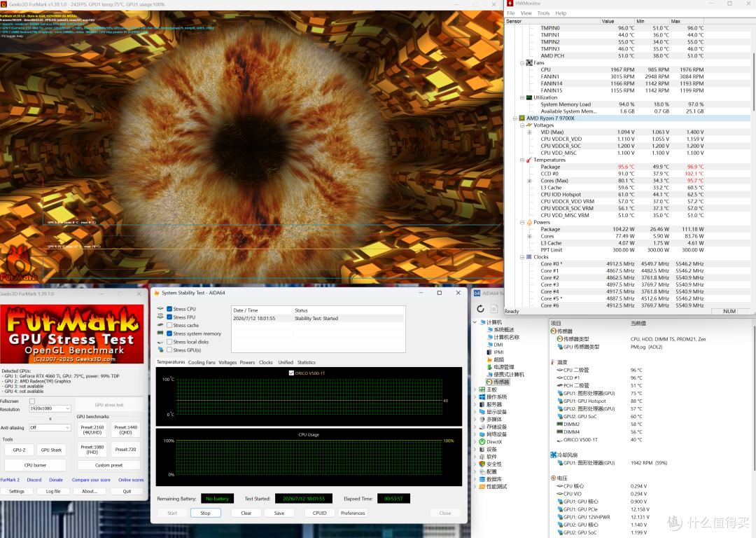Switch to the Clocks tab

click(266, 362)
